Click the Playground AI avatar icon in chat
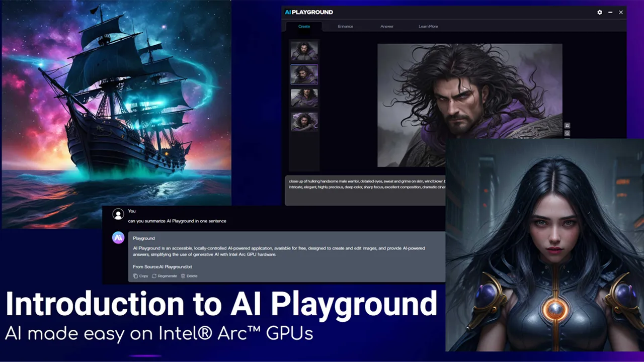The image size is (644, 362). tap(118, 238)
